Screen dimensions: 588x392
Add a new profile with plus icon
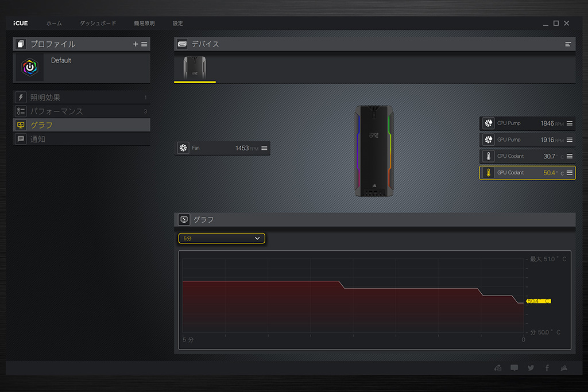point(136,44)
